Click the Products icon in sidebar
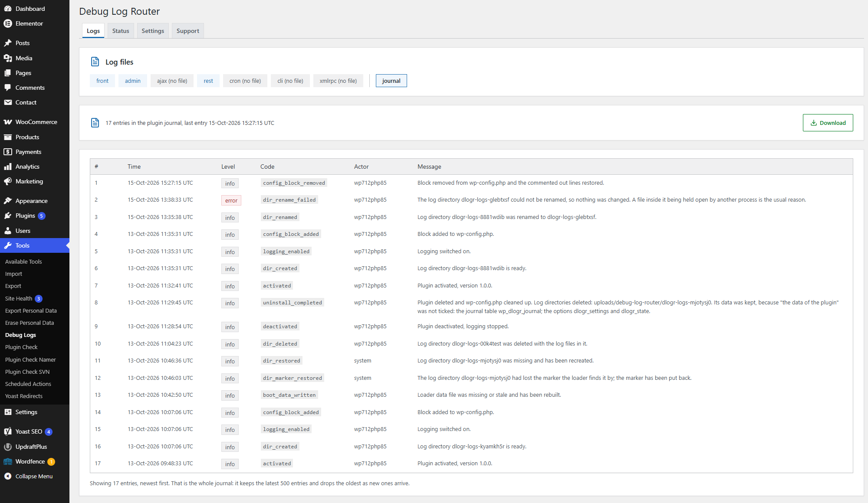The image size is (868, 503). tap(8, 137)
